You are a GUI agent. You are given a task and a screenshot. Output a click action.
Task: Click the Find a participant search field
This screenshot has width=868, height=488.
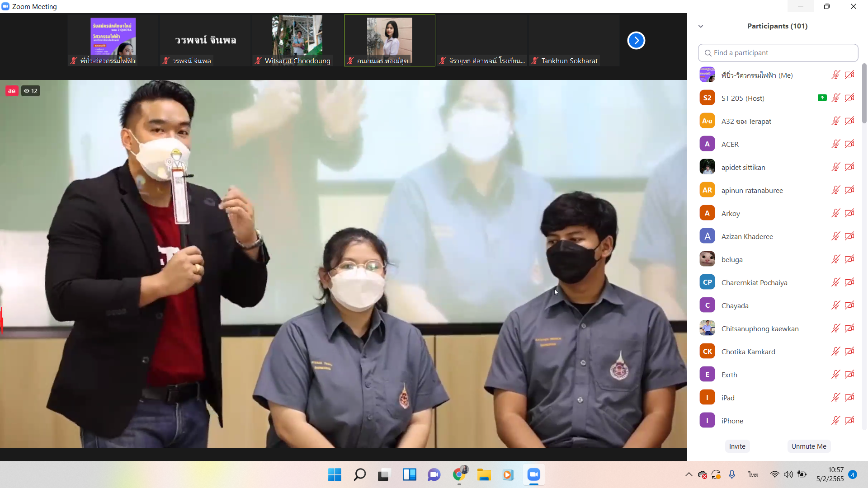[778, 53]
